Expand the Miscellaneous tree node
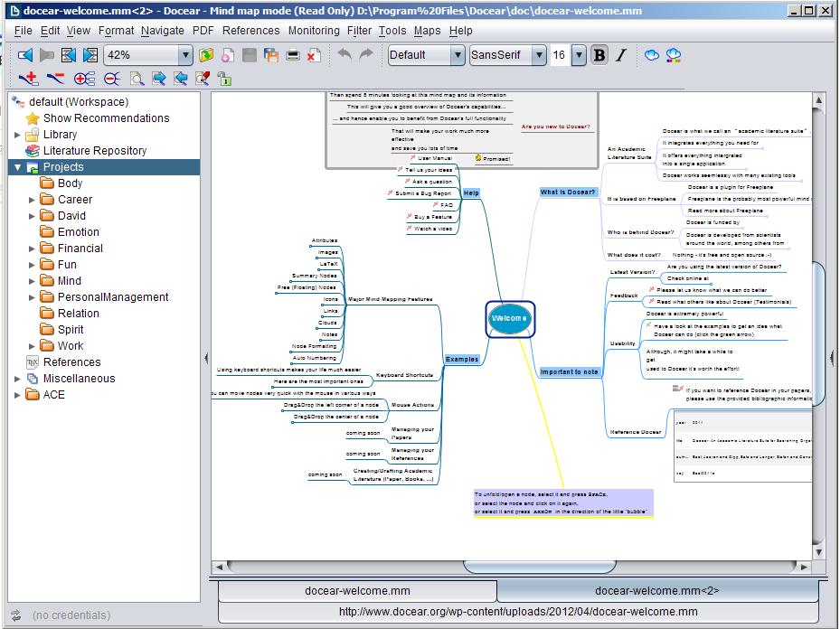 [18, 379]
